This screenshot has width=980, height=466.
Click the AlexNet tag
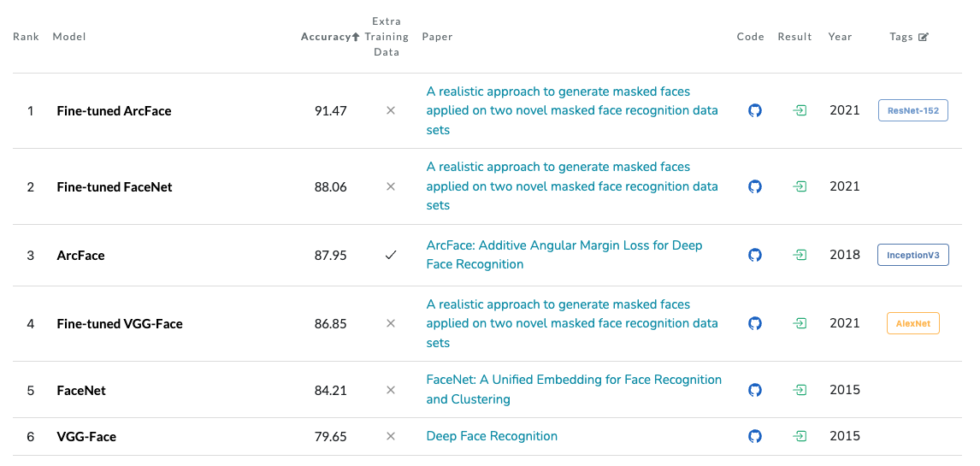click(912, 323)
